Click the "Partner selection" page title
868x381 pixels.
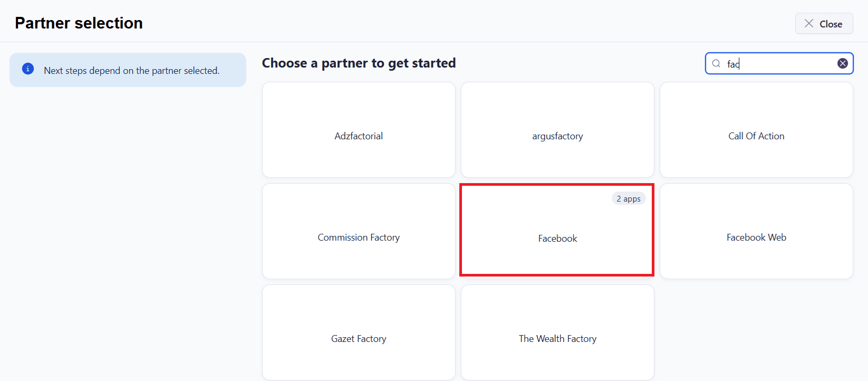tap(79, 23)
